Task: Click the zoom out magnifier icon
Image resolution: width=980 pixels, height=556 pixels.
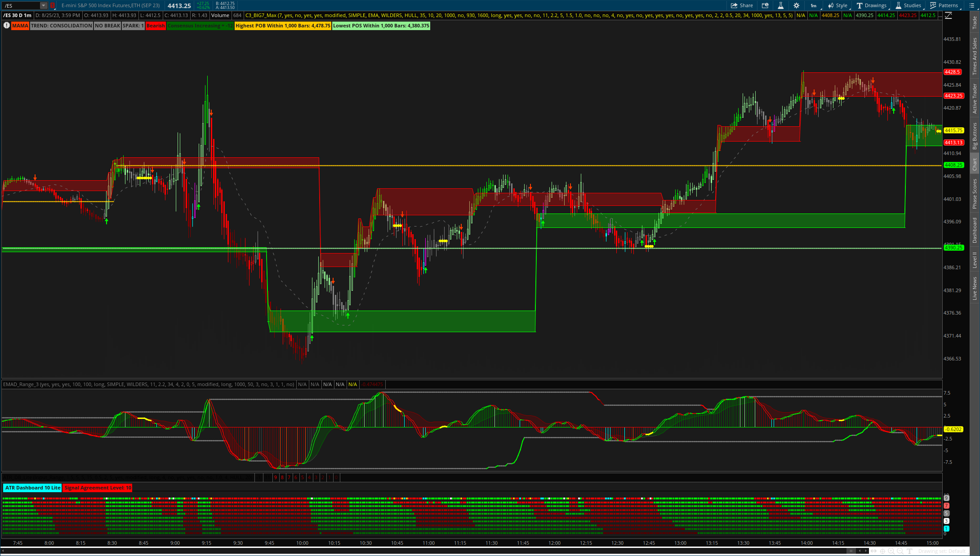Action: tap(900, 551)
